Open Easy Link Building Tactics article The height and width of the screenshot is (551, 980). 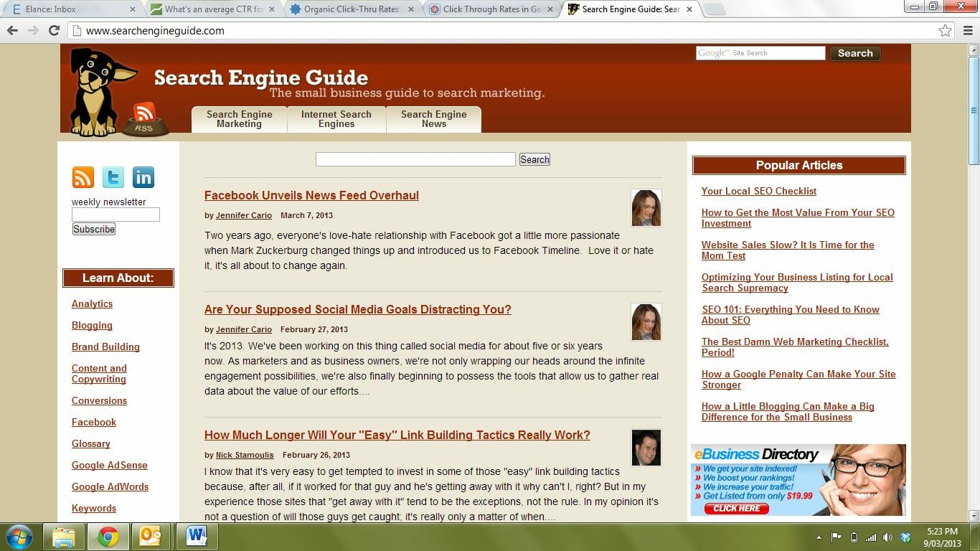coord(397,435)
